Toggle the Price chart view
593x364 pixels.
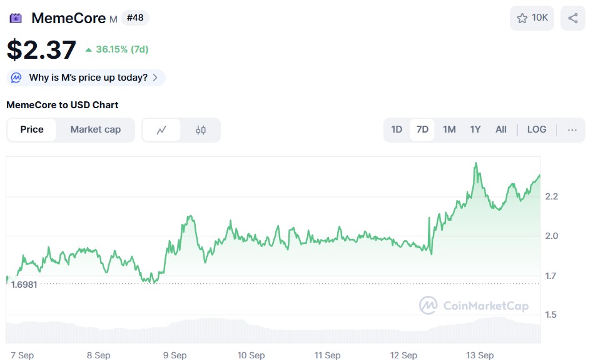[32, 129]
